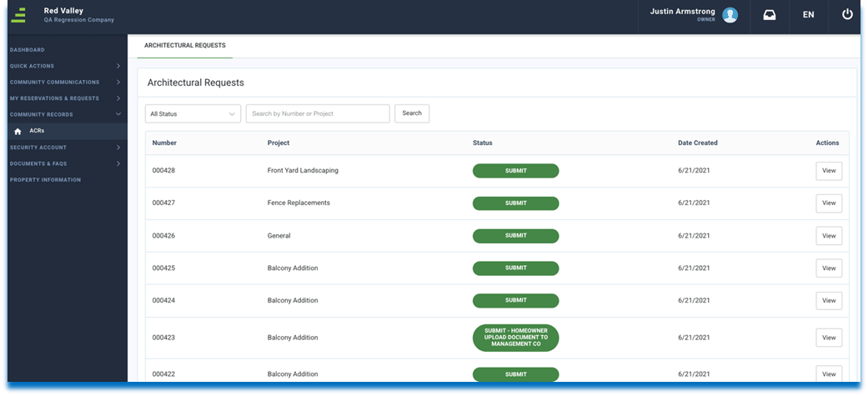Screen dimensions: 868x396
Task: Select ACRs in the sidebar
Action: point(37,131)
